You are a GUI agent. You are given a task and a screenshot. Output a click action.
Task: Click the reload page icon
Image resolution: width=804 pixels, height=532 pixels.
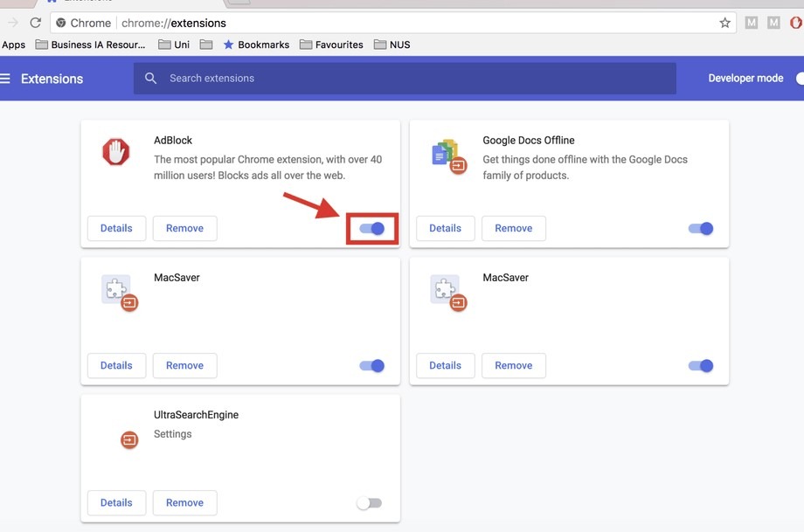(x=35, y=23)
